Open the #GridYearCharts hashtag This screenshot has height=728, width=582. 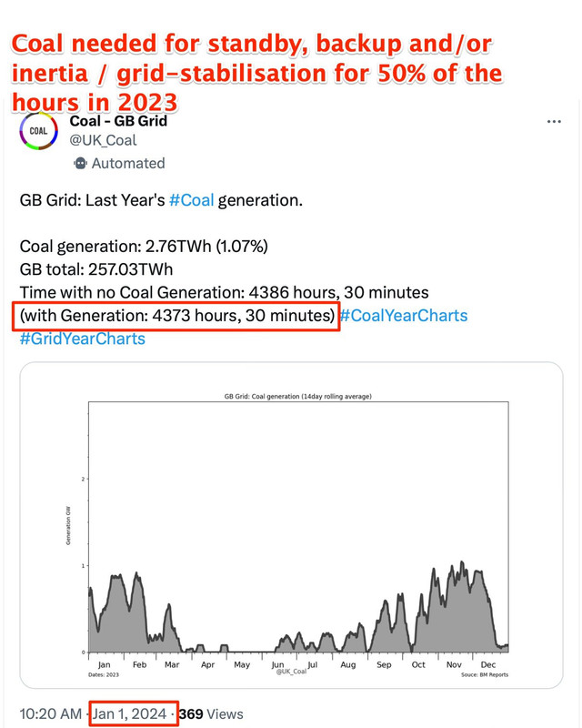point(82,339)
